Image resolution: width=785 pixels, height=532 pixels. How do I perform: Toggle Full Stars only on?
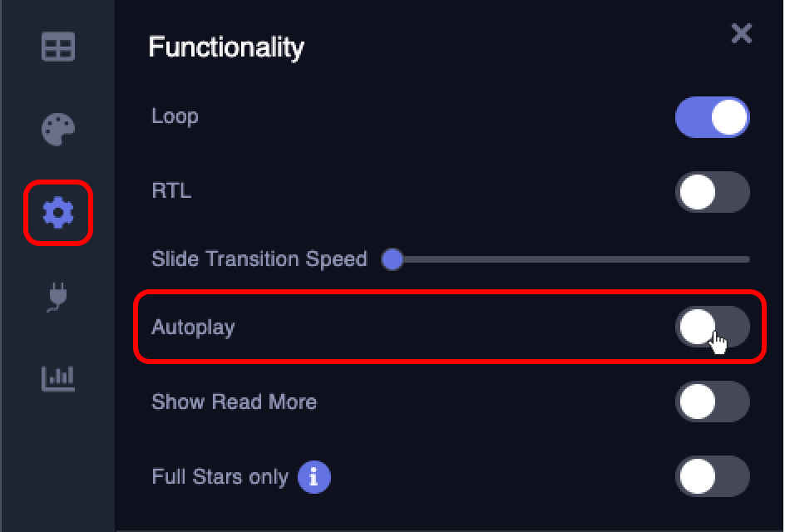tap(713, 476)
